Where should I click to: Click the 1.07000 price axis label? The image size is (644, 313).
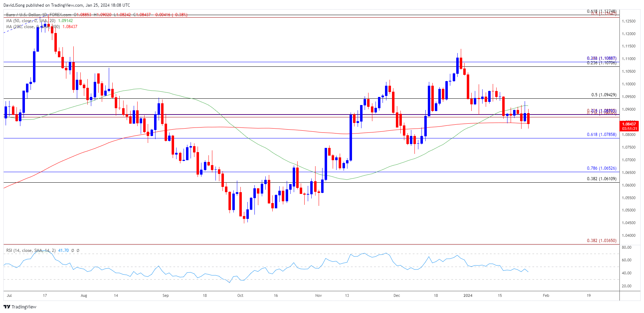coord(629,160)
